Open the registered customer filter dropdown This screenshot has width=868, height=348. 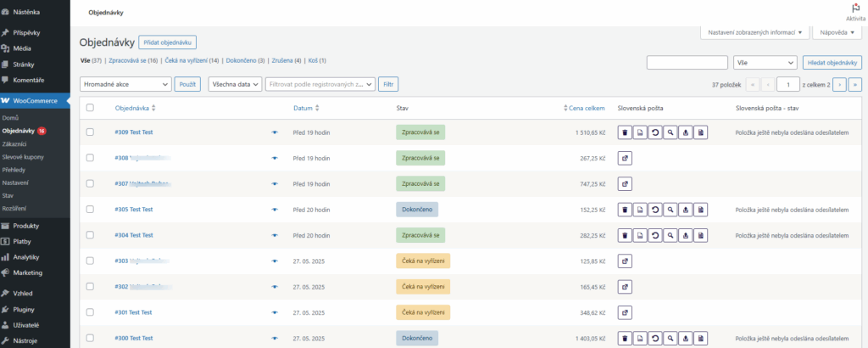[x=320, y=85]
